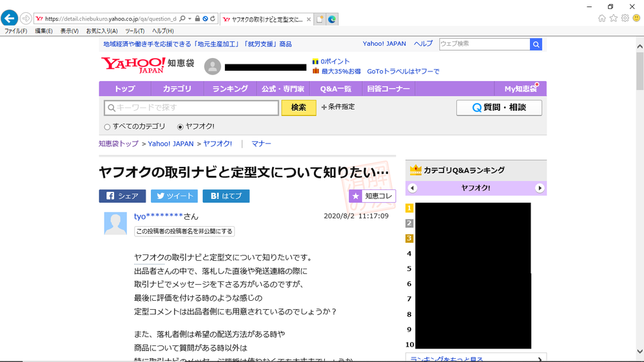Image resolution: width=644 pixels, height=362 pixels.
Task: Go to the browser home page icon
Action: tap(601, 18)
